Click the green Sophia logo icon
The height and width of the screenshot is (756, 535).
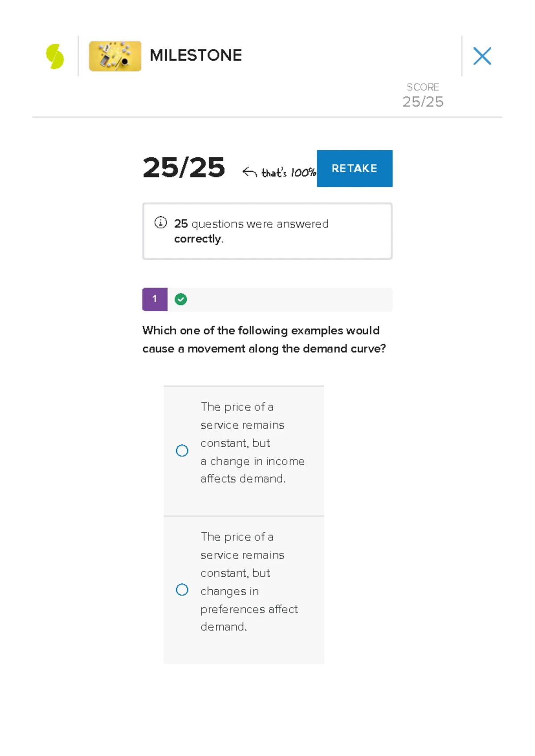point(55,57)
